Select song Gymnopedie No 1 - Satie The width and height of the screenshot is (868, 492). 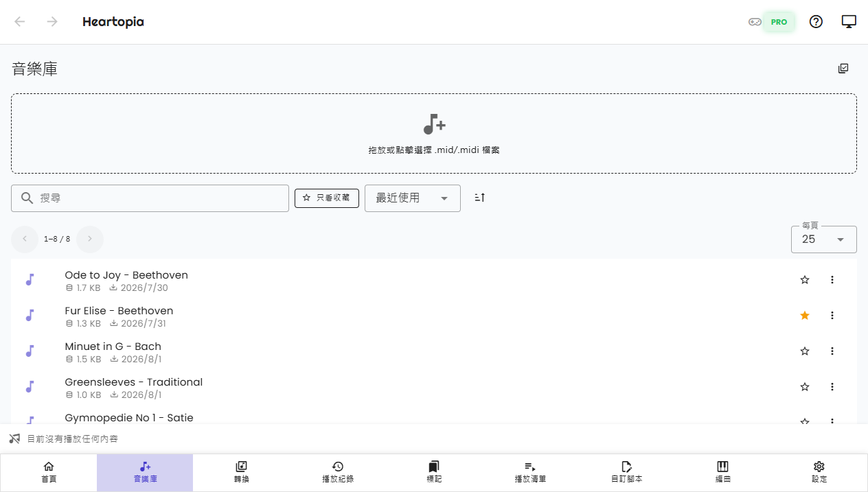[129, 417]
